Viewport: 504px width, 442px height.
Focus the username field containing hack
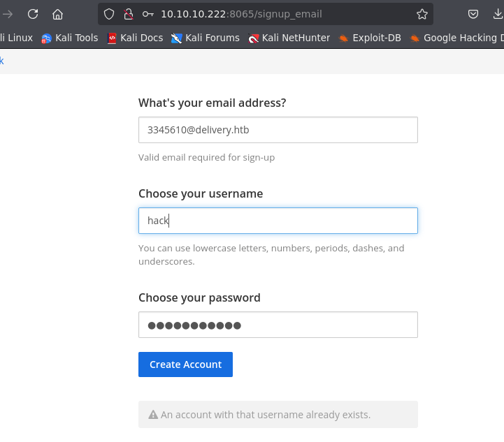coord(278,221)
